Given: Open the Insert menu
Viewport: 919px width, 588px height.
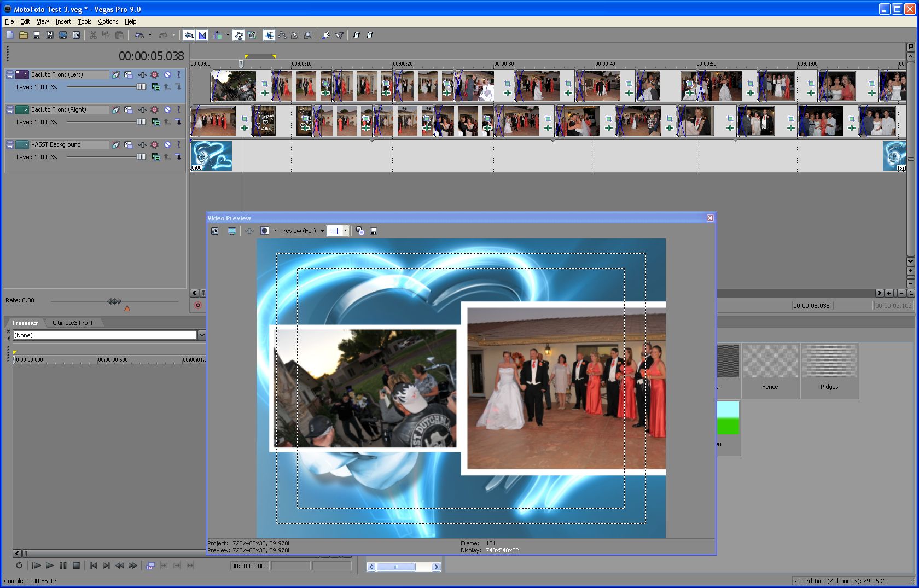Looking at the screenshot, I should coord(63,21).
